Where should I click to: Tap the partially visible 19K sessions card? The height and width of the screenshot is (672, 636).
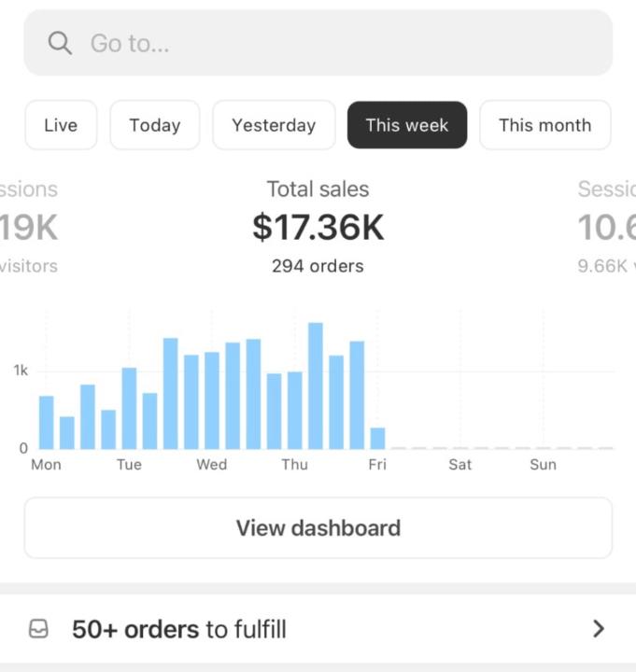tap(28, 228)
